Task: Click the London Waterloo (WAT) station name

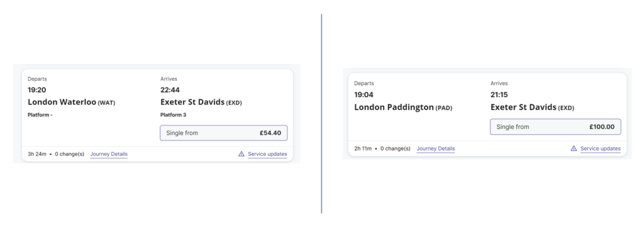Action: click(72, 102)
